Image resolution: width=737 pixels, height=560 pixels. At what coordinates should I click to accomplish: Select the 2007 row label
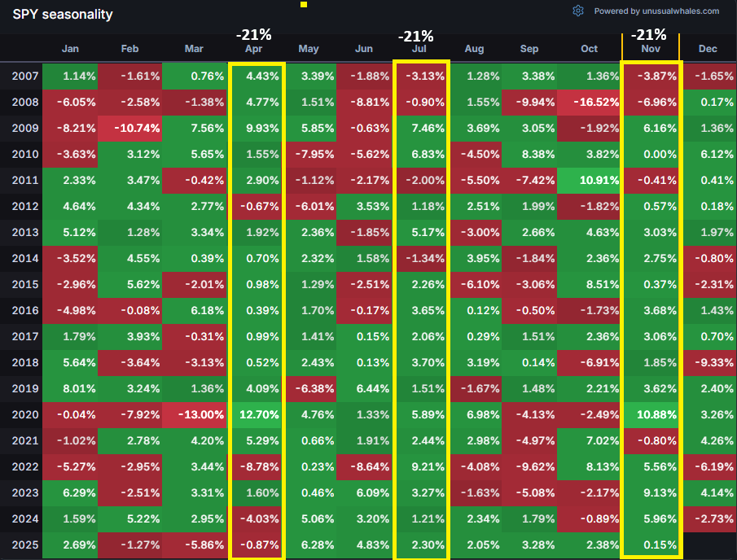24,77
